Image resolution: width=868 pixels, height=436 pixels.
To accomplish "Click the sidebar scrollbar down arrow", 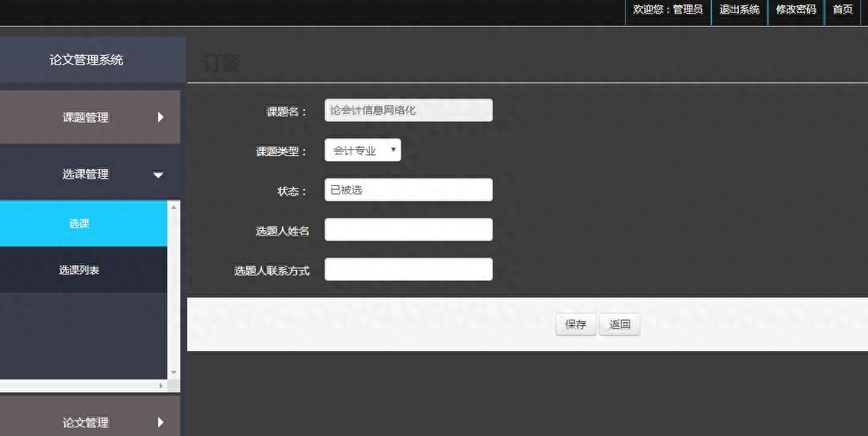I will point(173,373).
